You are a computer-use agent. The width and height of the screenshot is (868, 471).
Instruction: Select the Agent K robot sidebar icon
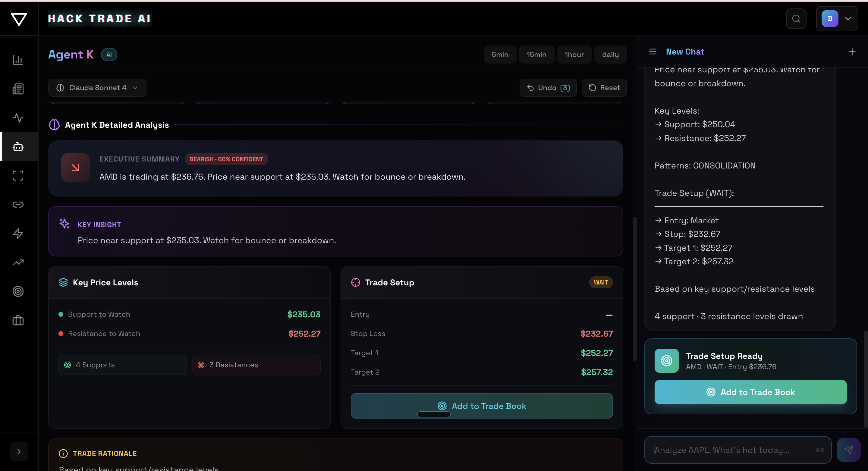18,147
